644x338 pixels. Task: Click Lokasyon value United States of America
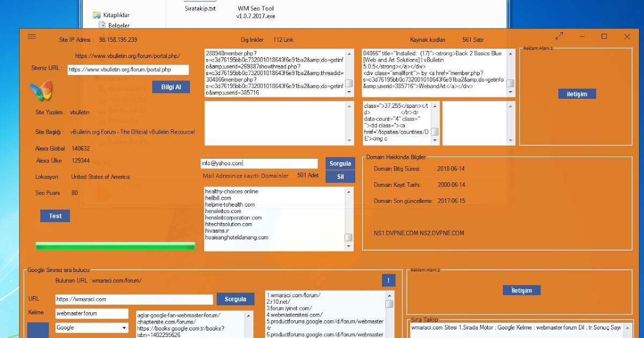(x=100, y=177)
